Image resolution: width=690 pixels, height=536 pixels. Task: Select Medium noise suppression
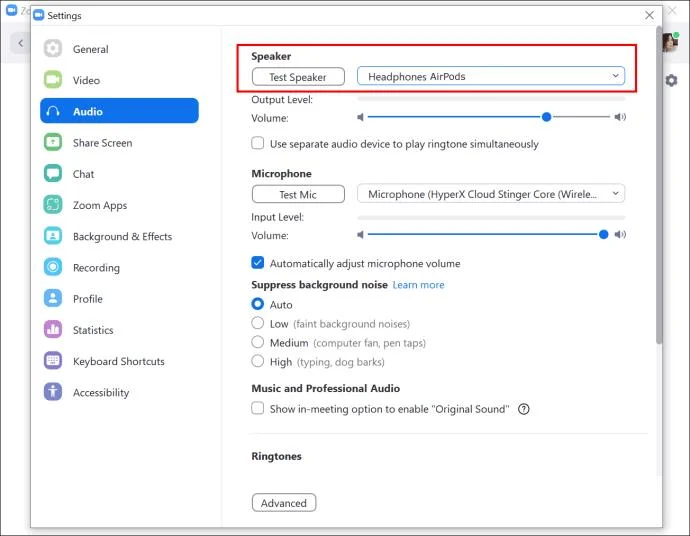click(257, 342)
